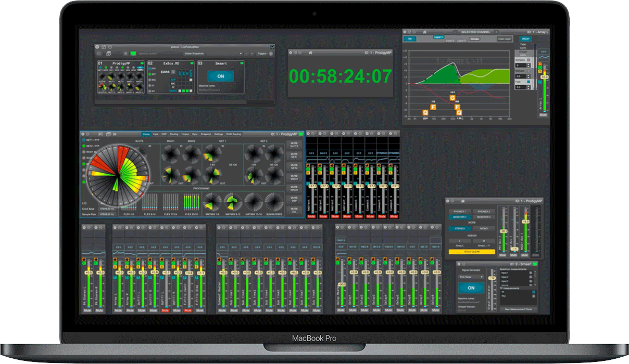Unmute the F.Fills Centr channel
629x364 pixels.
coord(188,310)
